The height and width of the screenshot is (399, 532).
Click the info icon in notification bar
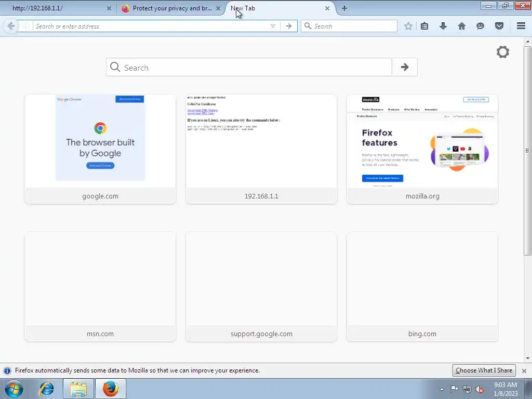click(x=7, y=370)
